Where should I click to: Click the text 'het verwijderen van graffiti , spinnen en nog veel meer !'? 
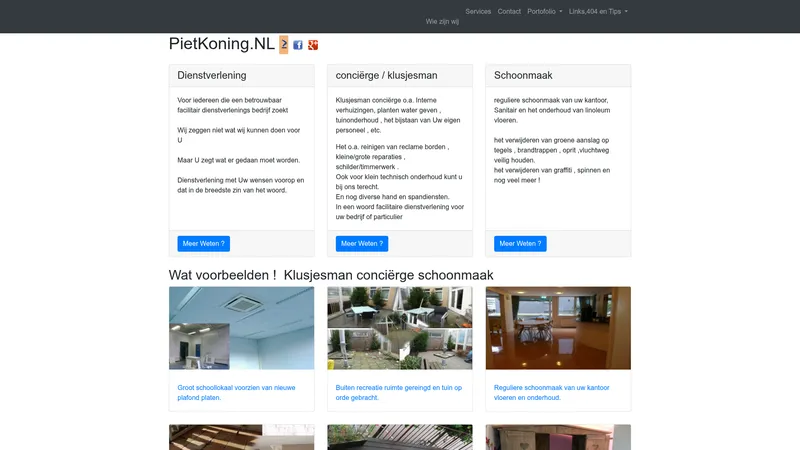coord(552,175)
